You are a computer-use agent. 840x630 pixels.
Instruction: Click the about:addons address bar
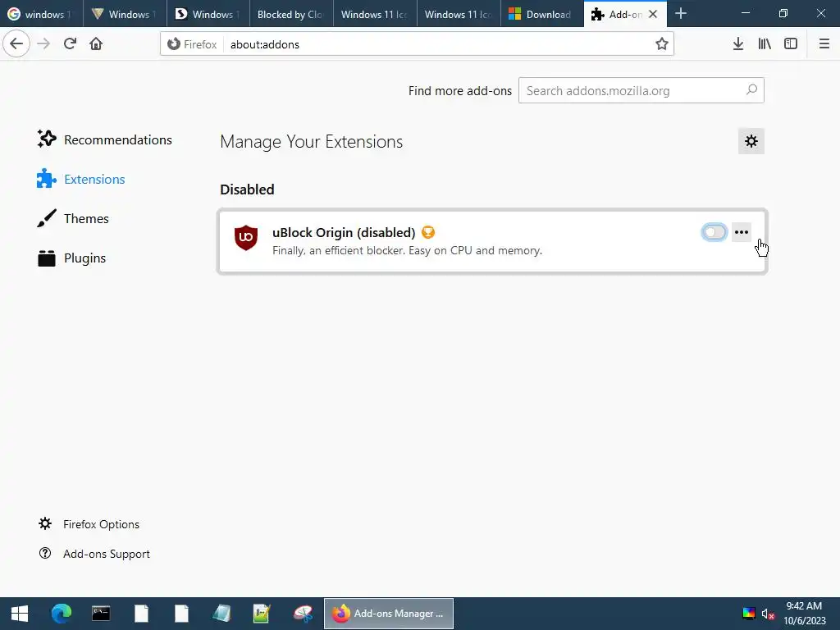(x=417, y=44)
